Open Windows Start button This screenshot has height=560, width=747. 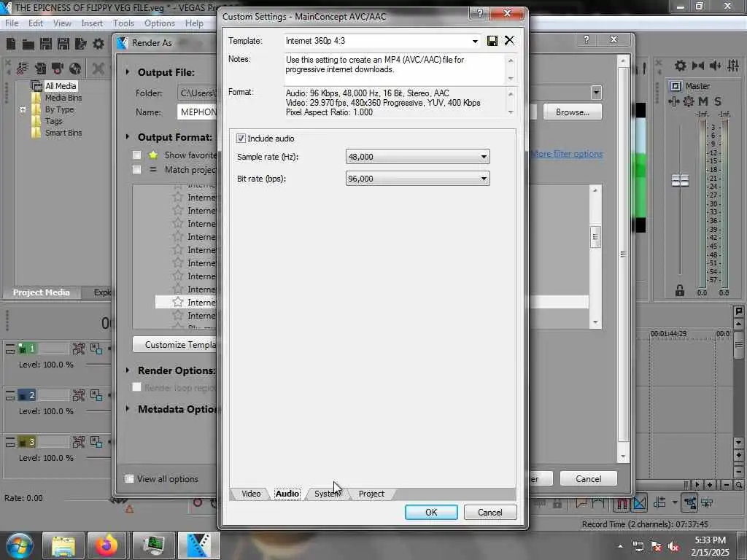click(x=19, y=545)
